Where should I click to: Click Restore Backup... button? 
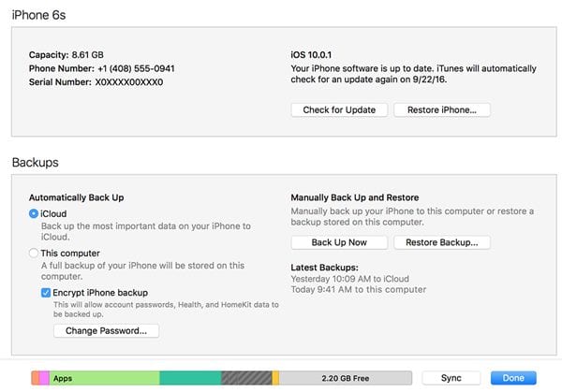click(441, 242)
